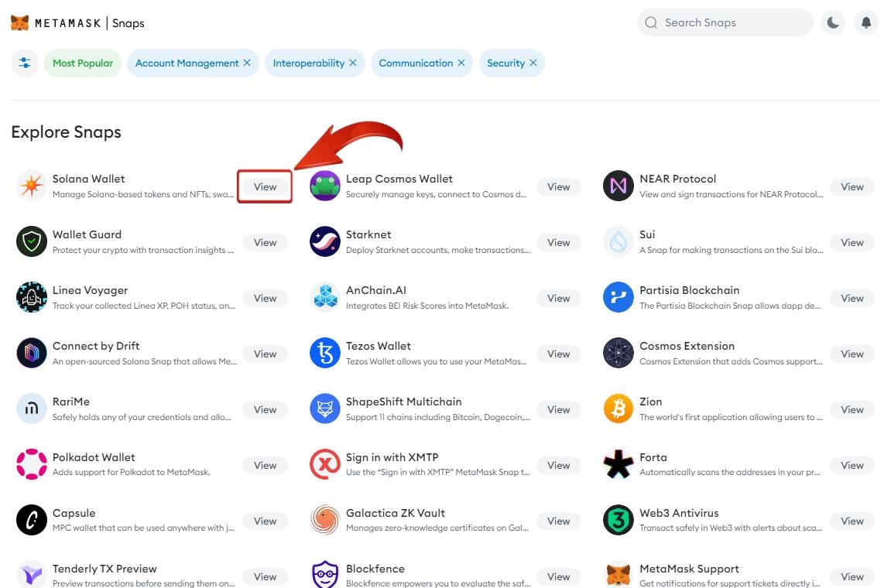The height and width of the screenshot is (588, 884).
Task: Select the Most Popular filter chip
Action: tap(83, 63)
